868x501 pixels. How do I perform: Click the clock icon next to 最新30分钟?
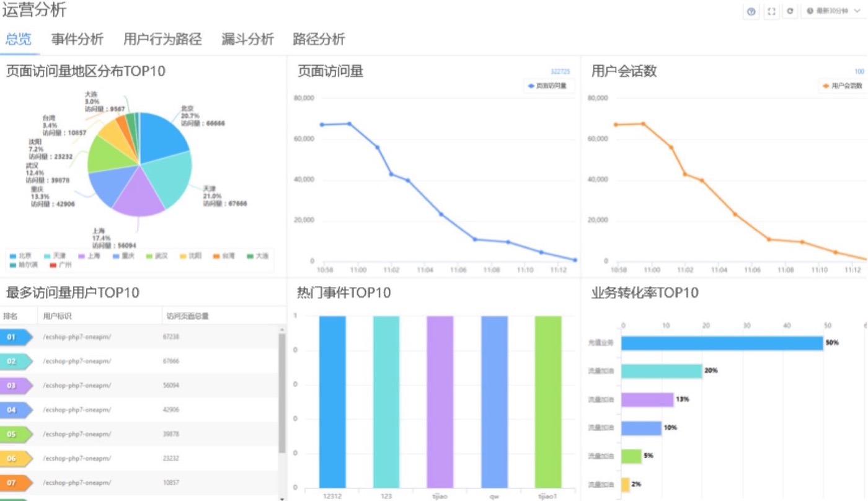pos(810,11)
